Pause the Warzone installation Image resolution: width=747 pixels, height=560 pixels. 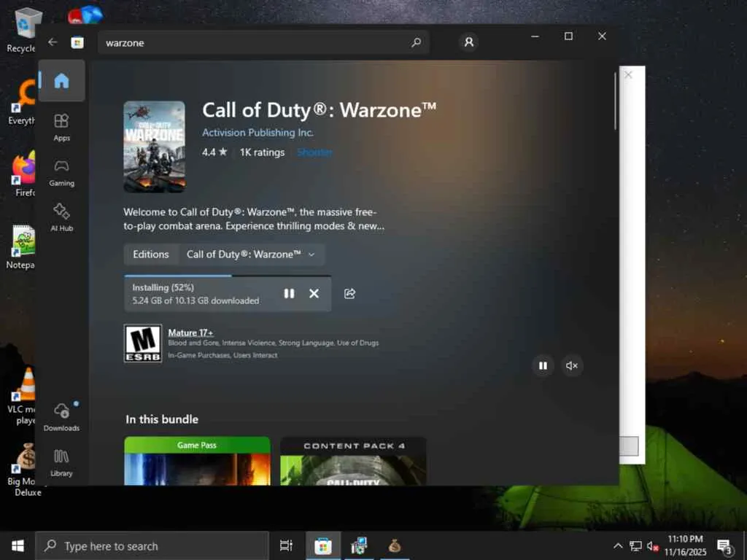pos(289,294)
